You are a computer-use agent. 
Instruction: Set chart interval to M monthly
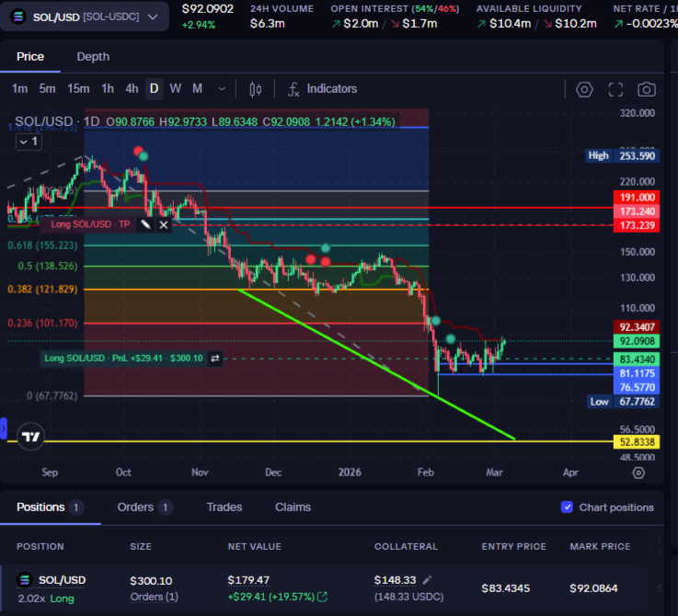pos(197,89)
